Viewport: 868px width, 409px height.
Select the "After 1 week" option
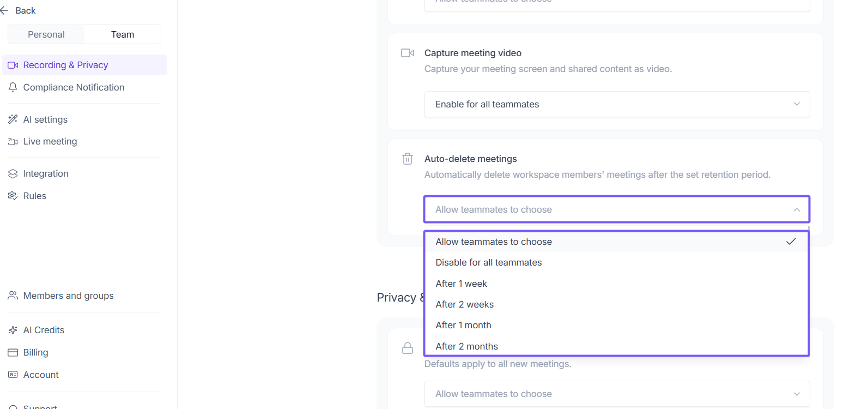(462, 284)
